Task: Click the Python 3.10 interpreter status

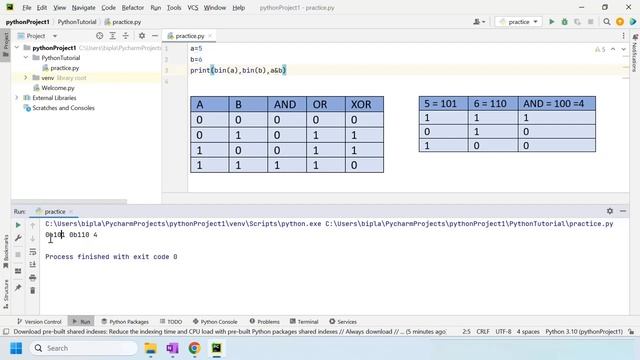Action: 584,332
